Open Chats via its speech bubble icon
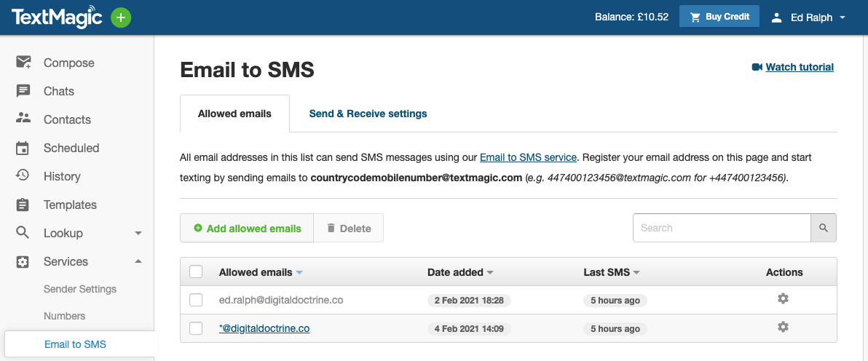This screenshot has width=868, height=361. coord(23,91)
